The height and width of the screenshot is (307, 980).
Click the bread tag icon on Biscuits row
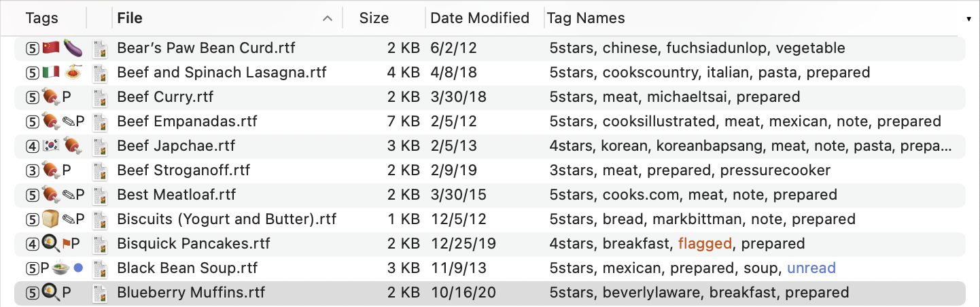(51, 219)
